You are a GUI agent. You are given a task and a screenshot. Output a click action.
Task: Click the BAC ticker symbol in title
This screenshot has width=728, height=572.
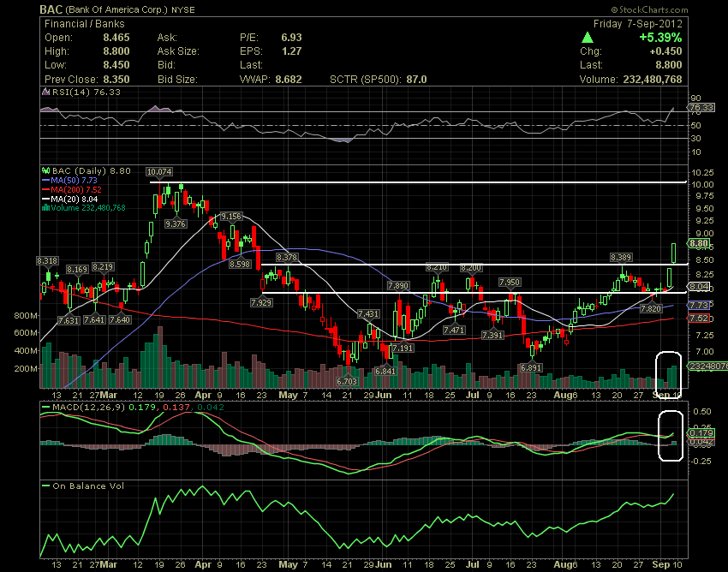[51, 9]
